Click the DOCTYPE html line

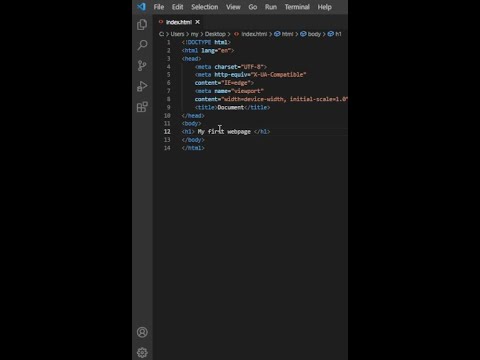click(x=206, y=42)
